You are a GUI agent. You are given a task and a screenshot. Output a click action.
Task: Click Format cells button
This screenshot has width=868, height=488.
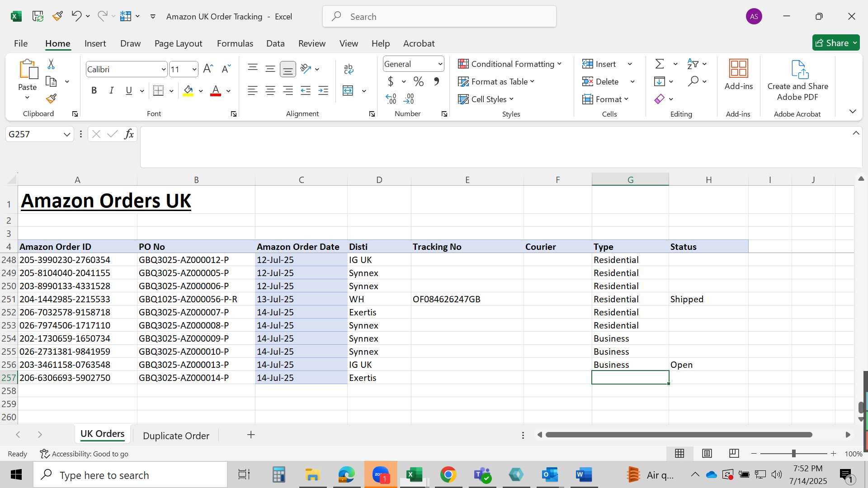[605, 99]
